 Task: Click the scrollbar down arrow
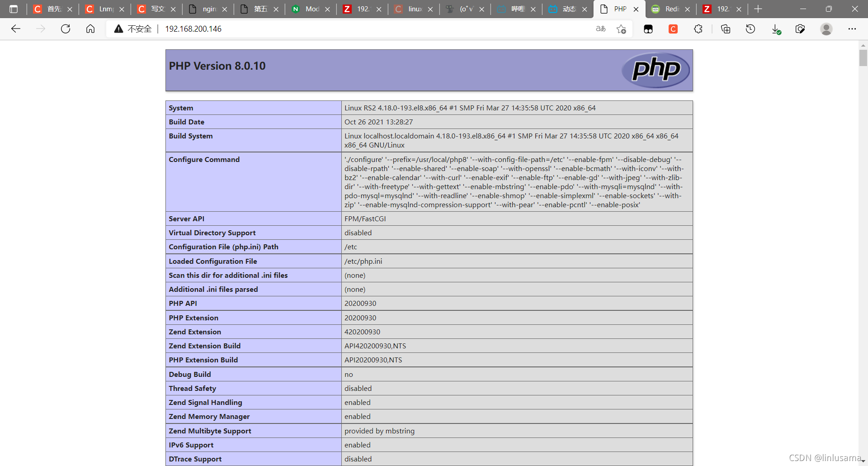click(x=863, y=462)
